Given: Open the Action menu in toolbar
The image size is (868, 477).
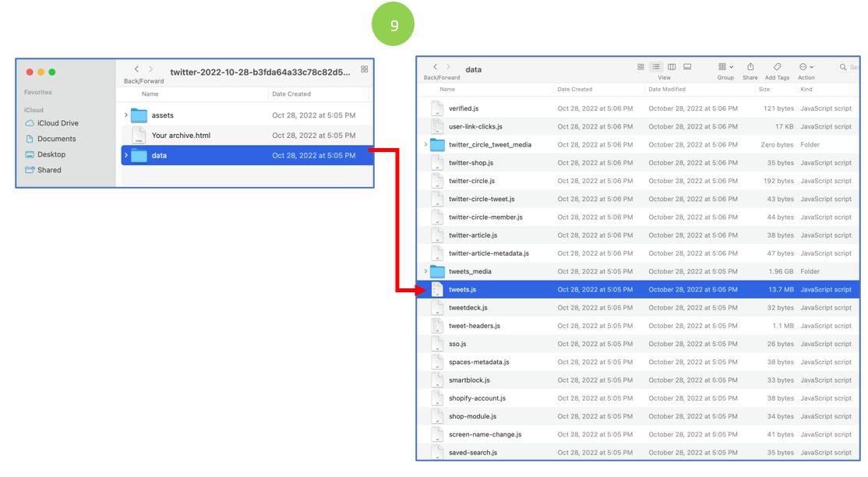Looking at the screenshot, I should [806, 67].
